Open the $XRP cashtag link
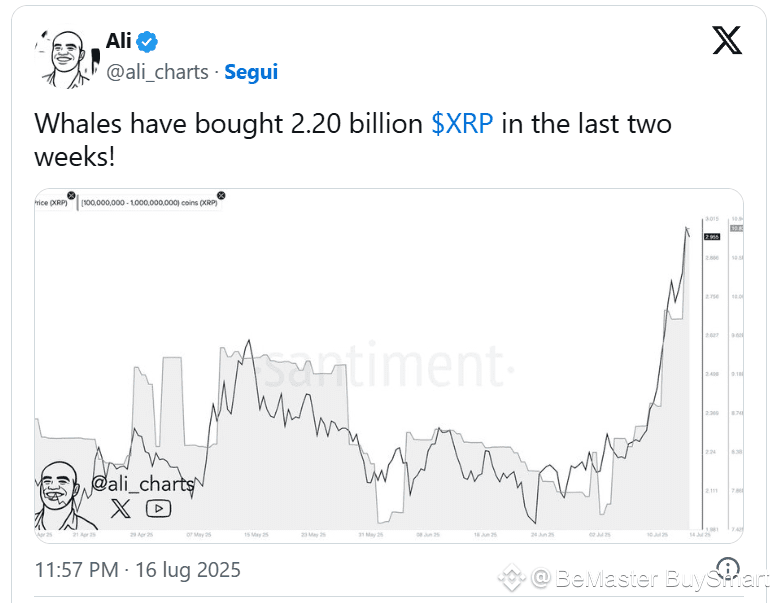This screenshot has height=603, width=777. 462,123
